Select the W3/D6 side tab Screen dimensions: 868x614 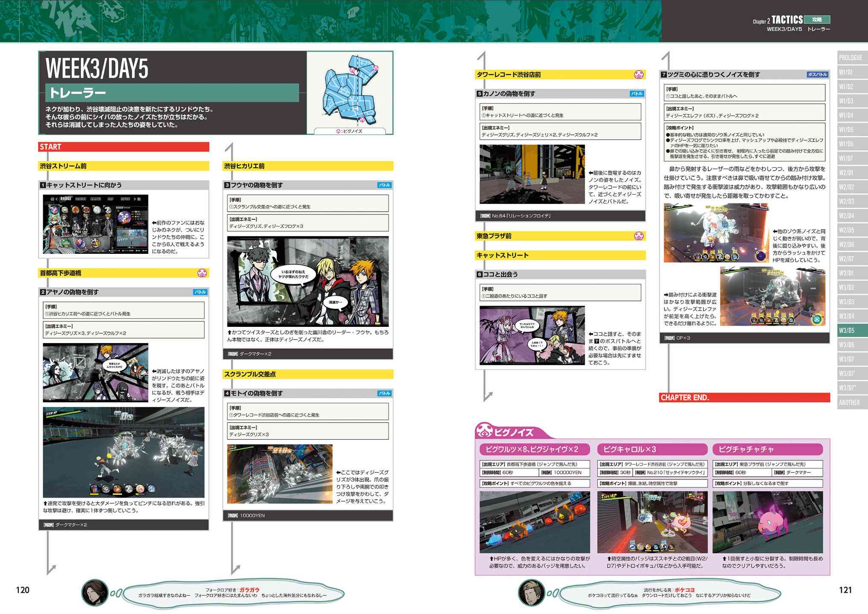(851, 345)
